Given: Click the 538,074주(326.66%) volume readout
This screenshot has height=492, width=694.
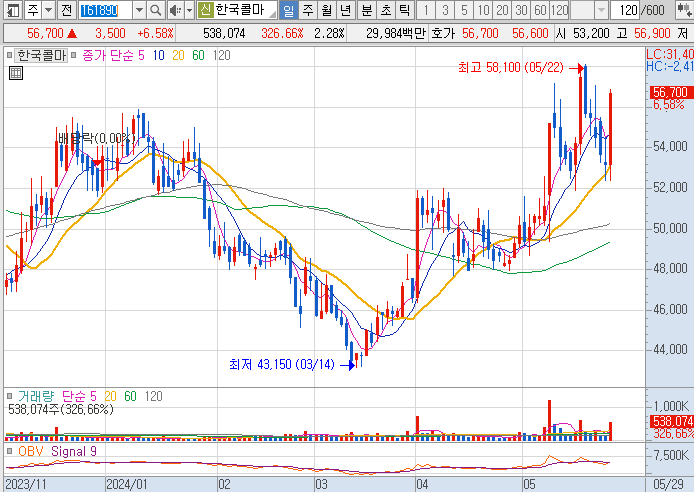Looking at the screenshot, I should tap(61, 409).
